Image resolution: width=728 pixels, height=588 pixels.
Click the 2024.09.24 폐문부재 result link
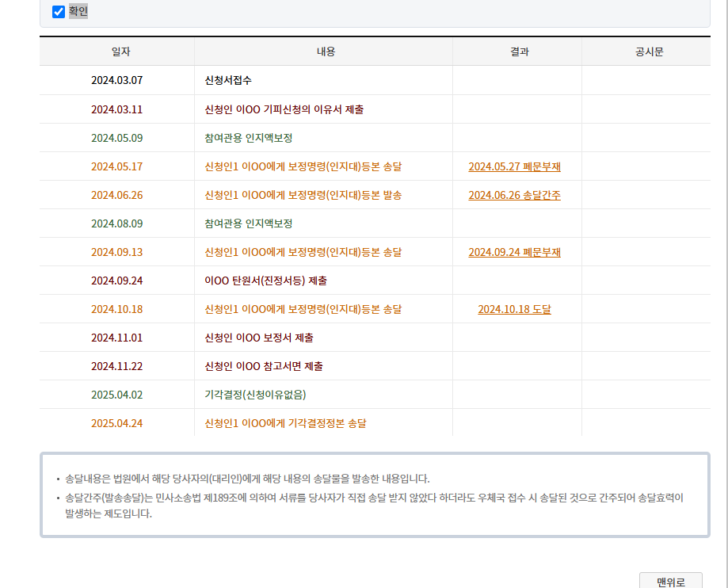516,252
